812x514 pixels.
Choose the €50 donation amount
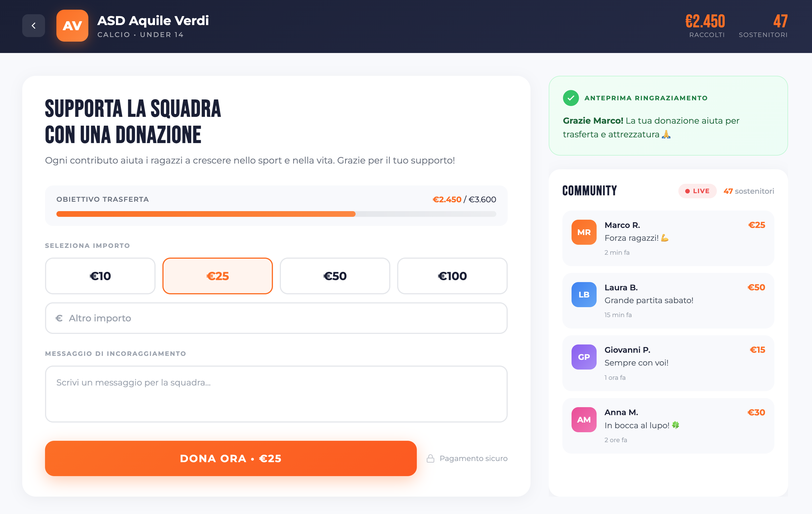[335, 276]
